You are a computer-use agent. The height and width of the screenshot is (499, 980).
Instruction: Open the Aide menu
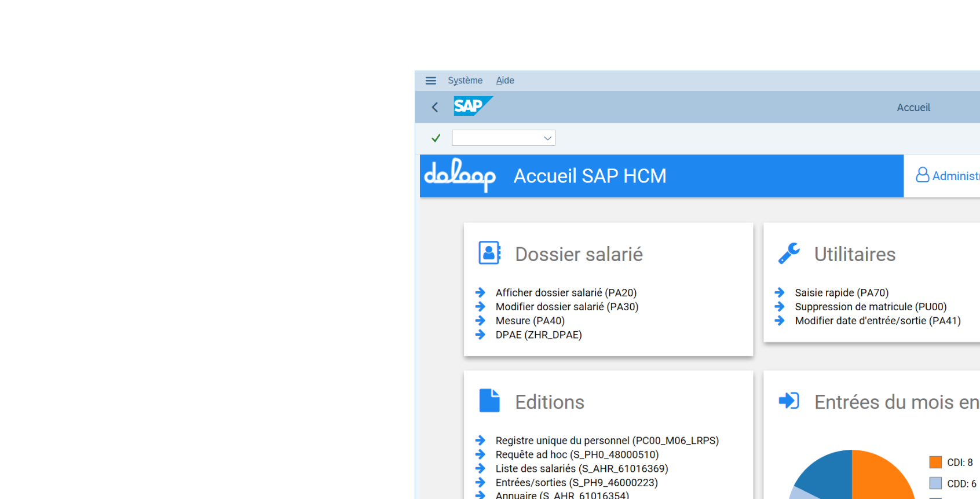[505, 80]
